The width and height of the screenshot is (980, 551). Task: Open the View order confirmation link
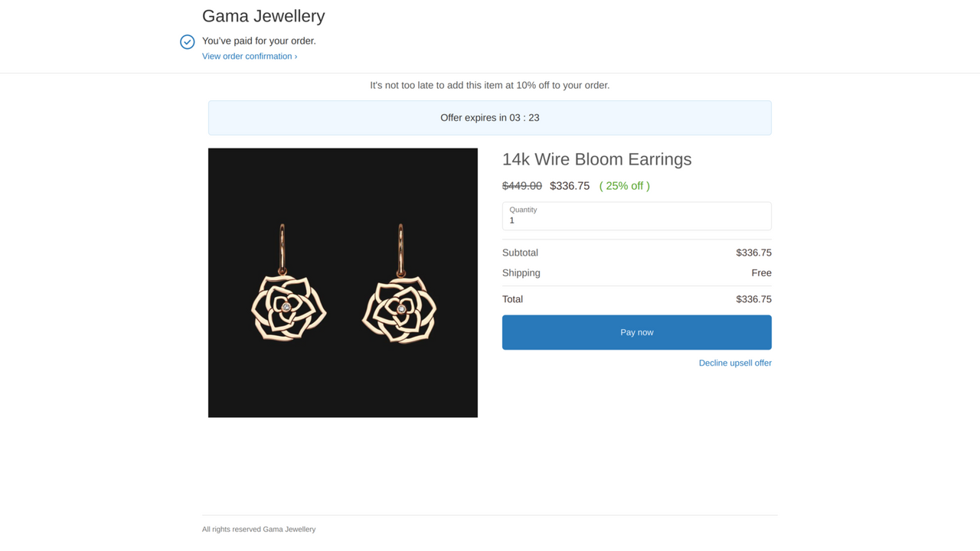(245, 56)
